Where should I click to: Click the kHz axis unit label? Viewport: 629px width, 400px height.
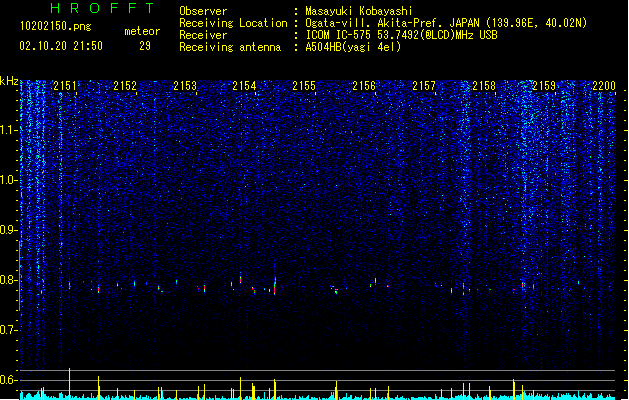pyautogui.click(x=9, y=81)
